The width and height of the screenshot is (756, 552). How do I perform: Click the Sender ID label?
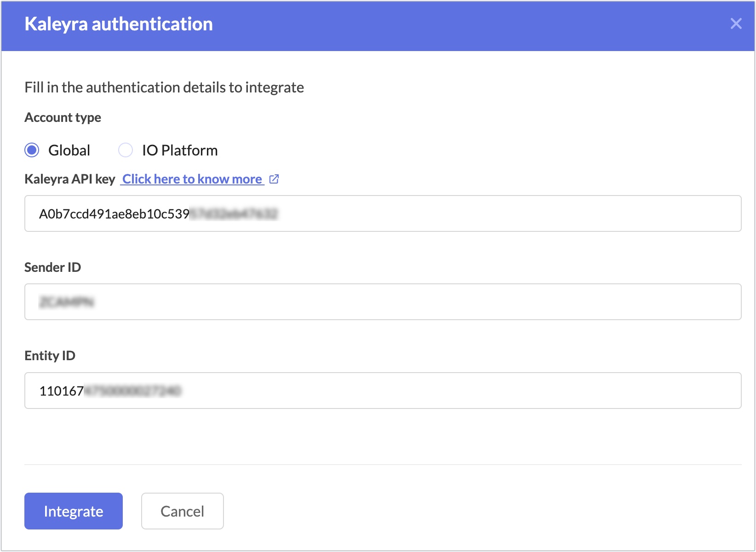[x=52, y=267]
